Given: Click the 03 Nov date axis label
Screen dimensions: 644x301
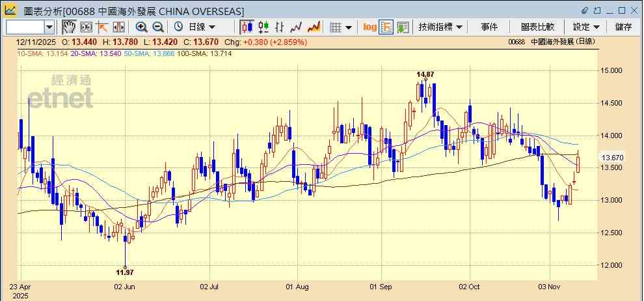Looking at the screenshot, I should tap(550, 287).
